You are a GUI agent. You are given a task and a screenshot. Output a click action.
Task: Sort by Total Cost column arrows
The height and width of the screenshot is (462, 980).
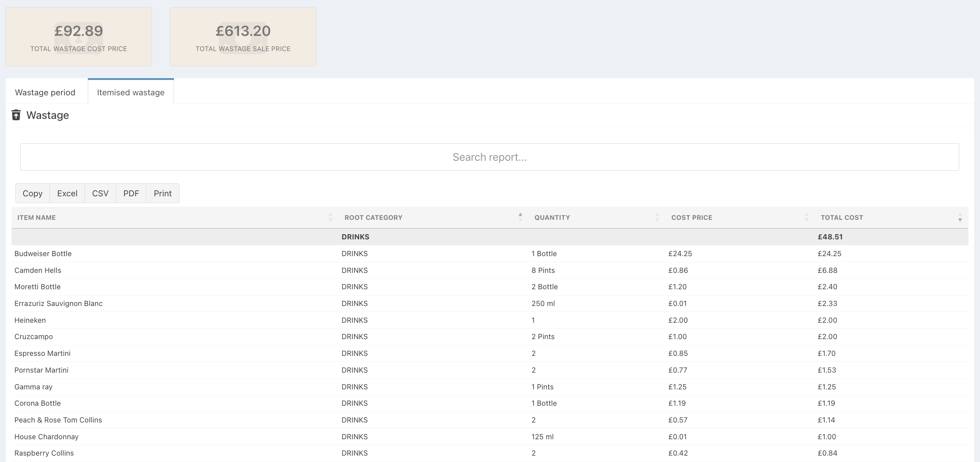point(960,217)
